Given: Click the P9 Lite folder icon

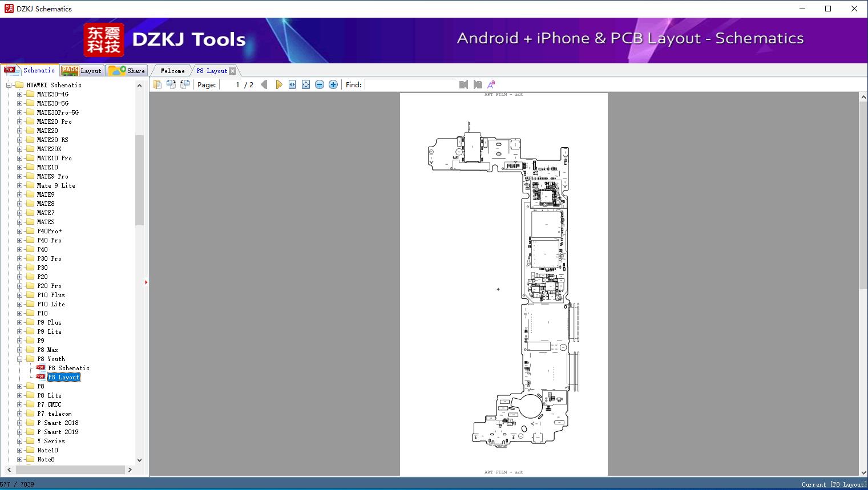Looking at the screenshot, I should 30,331.
